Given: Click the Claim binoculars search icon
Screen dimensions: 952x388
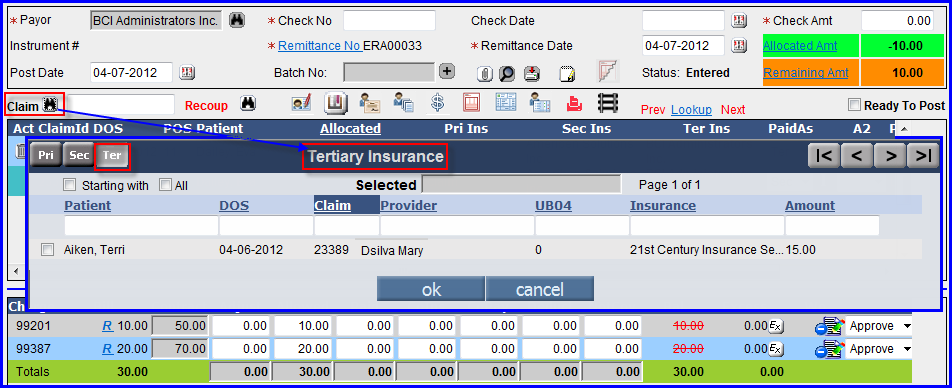Looking at the screenshot, I should pyautogui.click(x=50, y=105).
